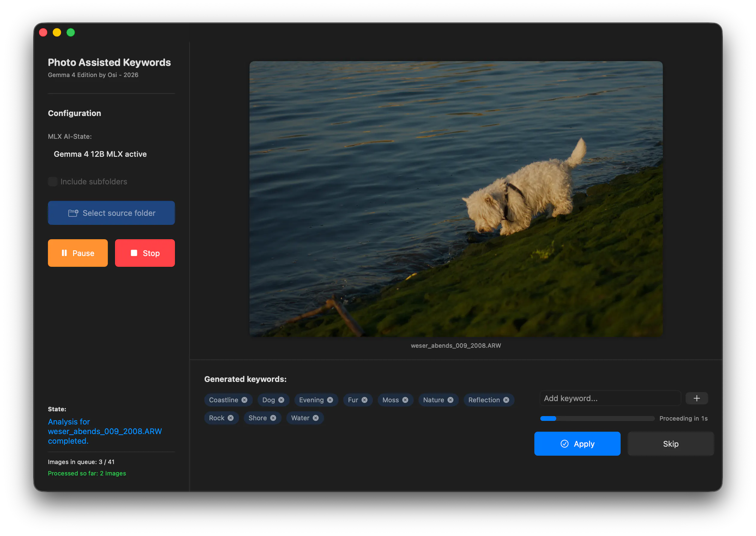Click the plus icon to add keyword
This screenshot has width=756, height=536.
[696, 398]
